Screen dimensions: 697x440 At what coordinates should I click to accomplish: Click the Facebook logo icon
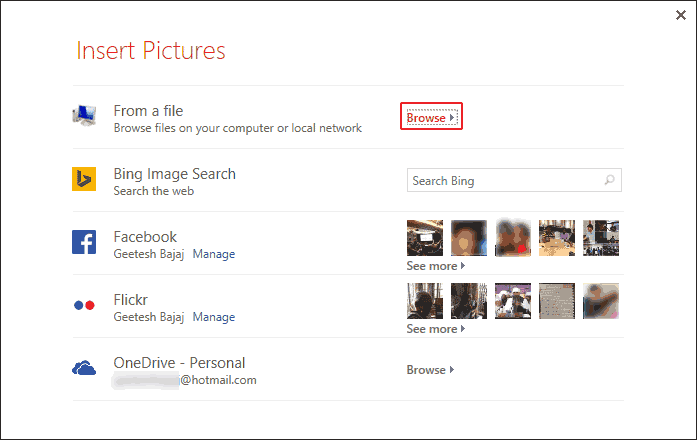[84, 242]
